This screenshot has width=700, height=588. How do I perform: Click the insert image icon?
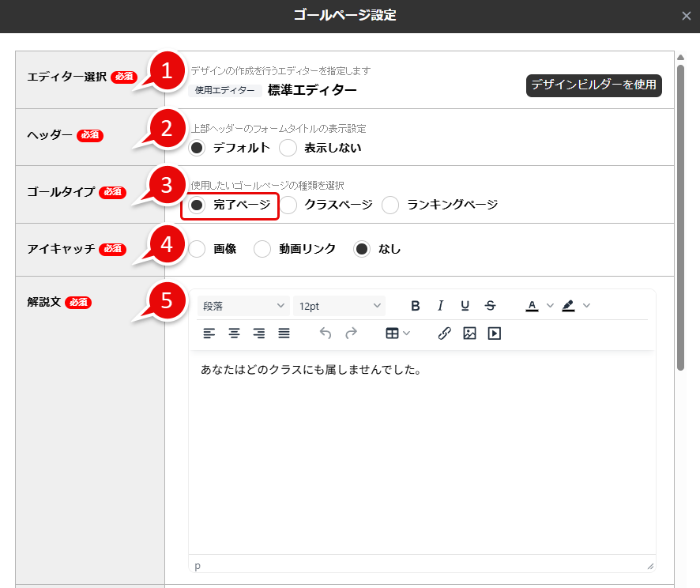pos(469,333)
